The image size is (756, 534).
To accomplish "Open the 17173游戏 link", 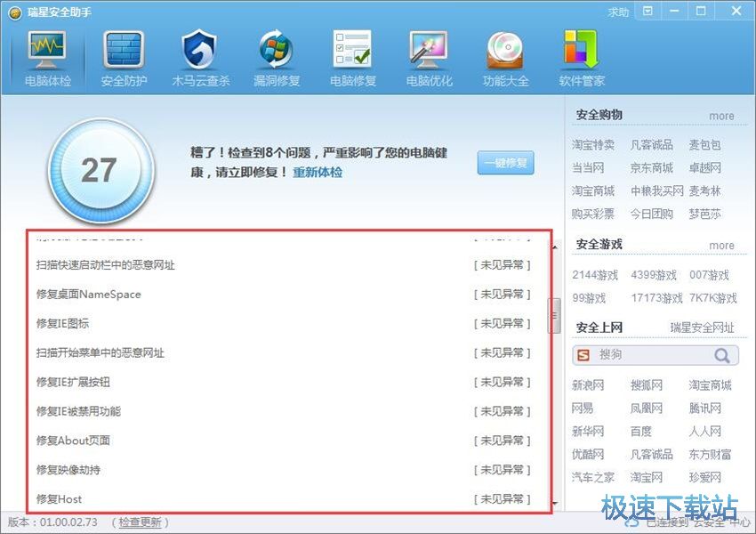I will [656, 298].
